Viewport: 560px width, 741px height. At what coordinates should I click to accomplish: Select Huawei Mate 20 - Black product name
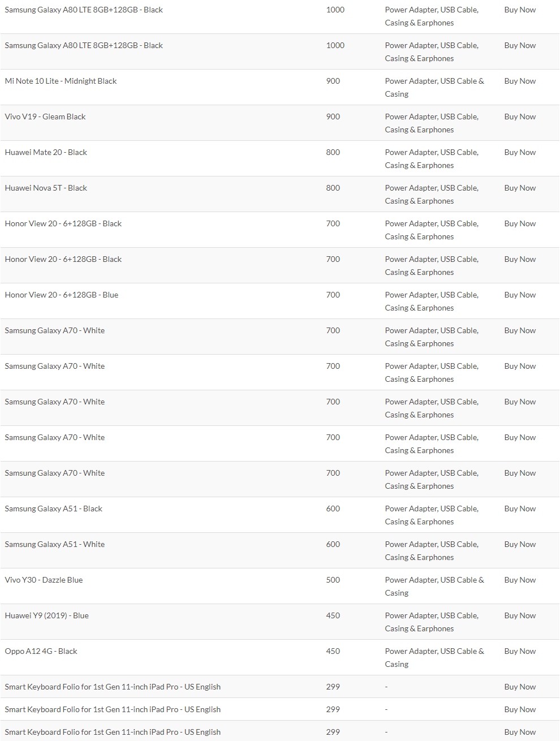[x=46, y=152]
